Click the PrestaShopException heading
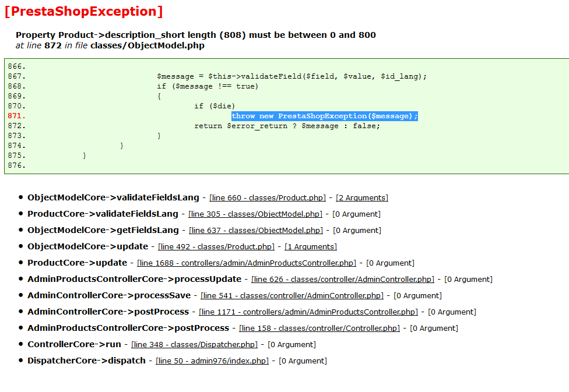The width and height of the screenshot is (569, 392). (x=84, y=11)
